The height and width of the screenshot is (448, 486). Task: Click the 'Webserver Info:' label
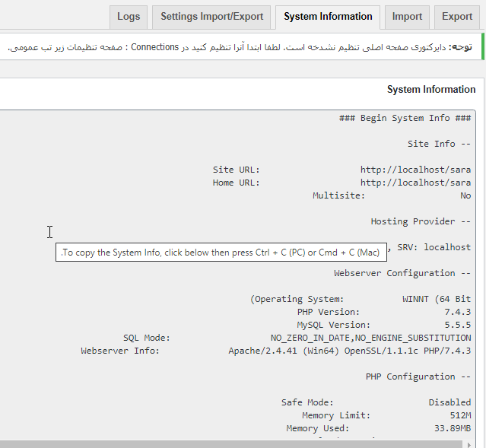[x=120, y=351]
